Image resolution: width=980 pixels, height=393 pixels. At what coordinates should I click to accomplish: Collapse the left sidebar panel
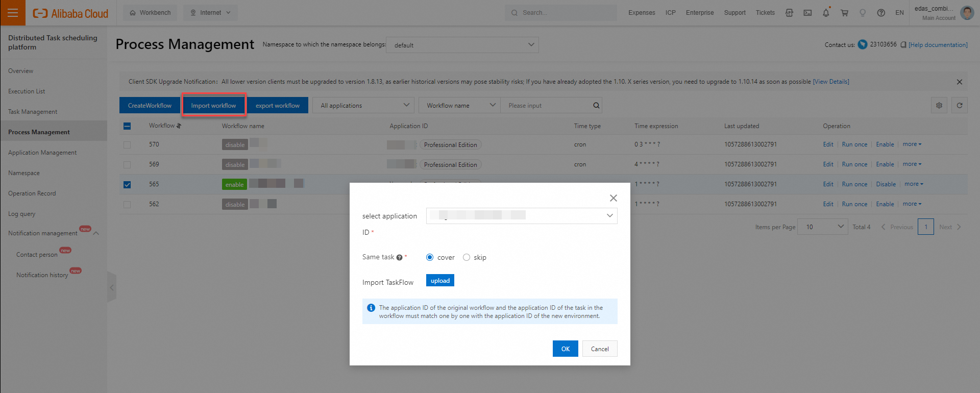(112, 287)
